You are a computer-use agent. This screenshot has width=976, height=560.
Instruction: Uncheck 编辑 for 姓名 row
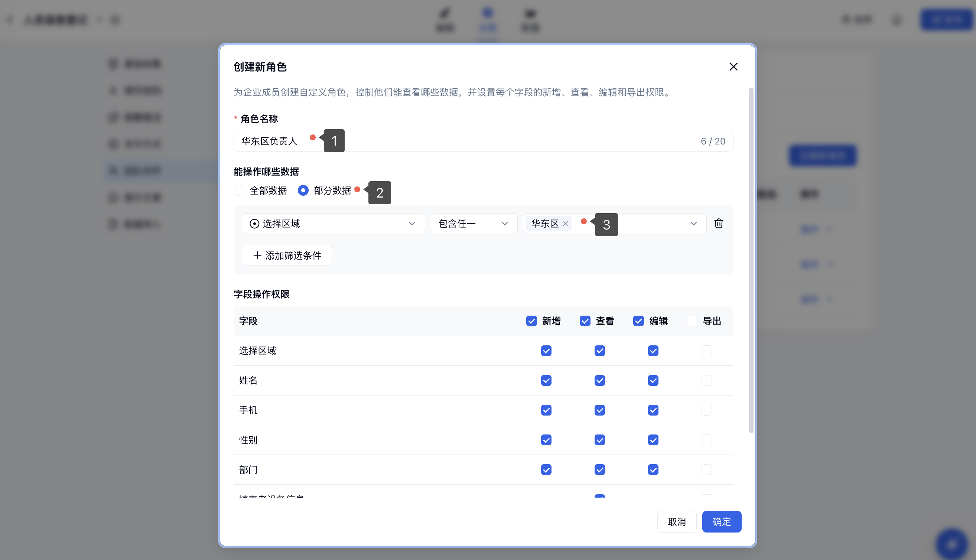pyautogui.click(x=653, y=380)
